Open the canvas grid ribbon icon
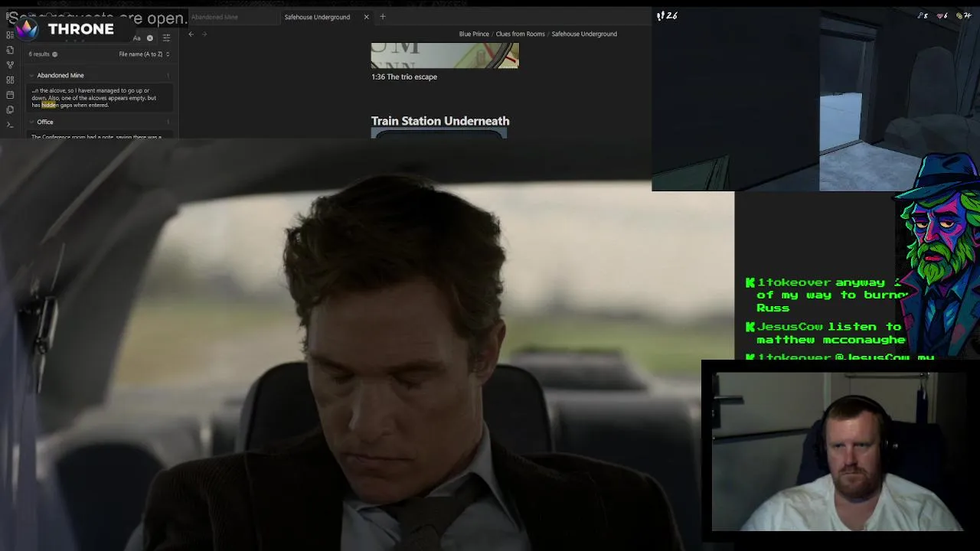The width and height of the screenshot is (980, 551). pyautogui.click(x=10, y=80)
